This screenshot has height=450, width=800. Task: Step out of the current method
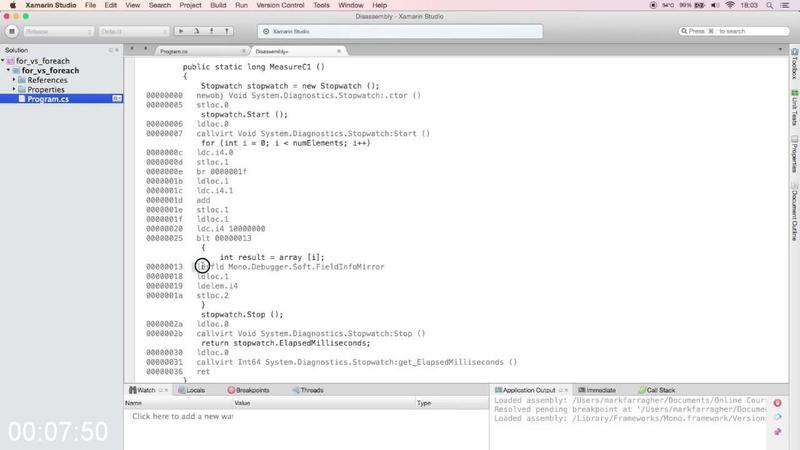227,31
